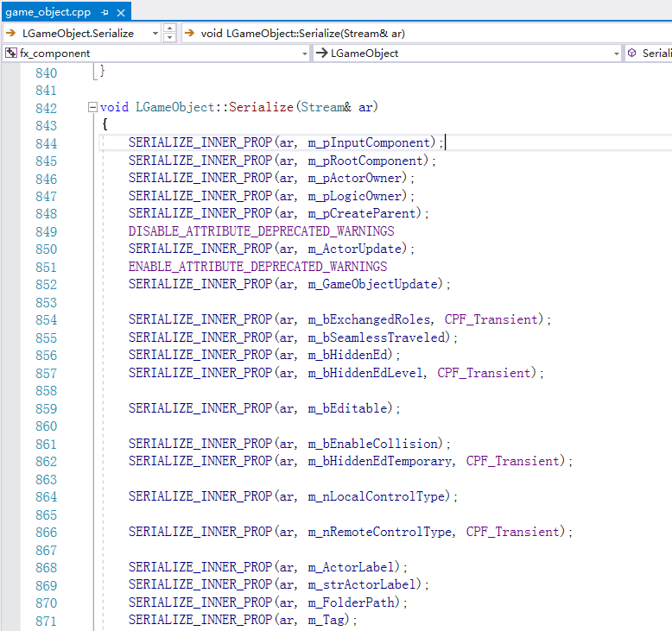The height and width of the screenshot is (631, 672).
Task: Click m_ActorLabel on line 868
Action: tap(351, 567)
